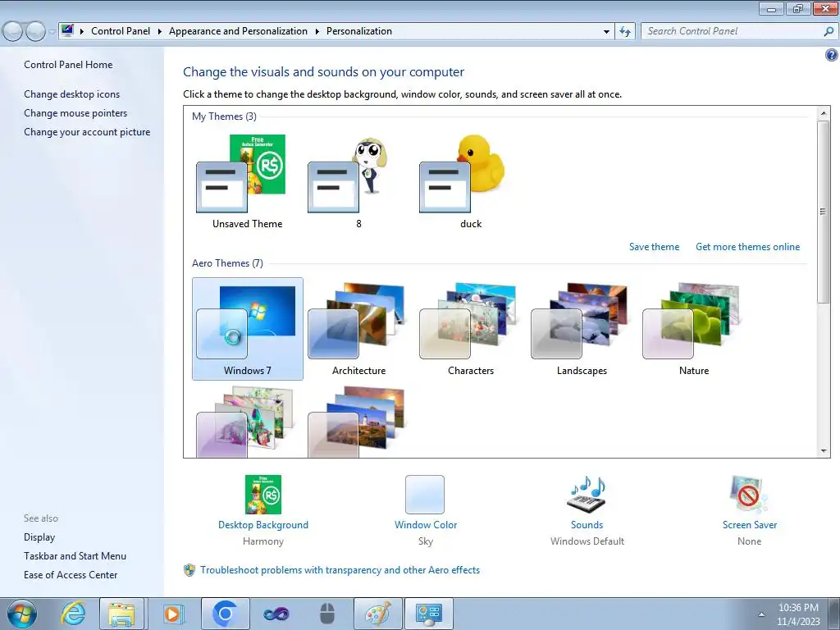
Task: Open Windows Explorer from taskbar
Action: [121, 614]
